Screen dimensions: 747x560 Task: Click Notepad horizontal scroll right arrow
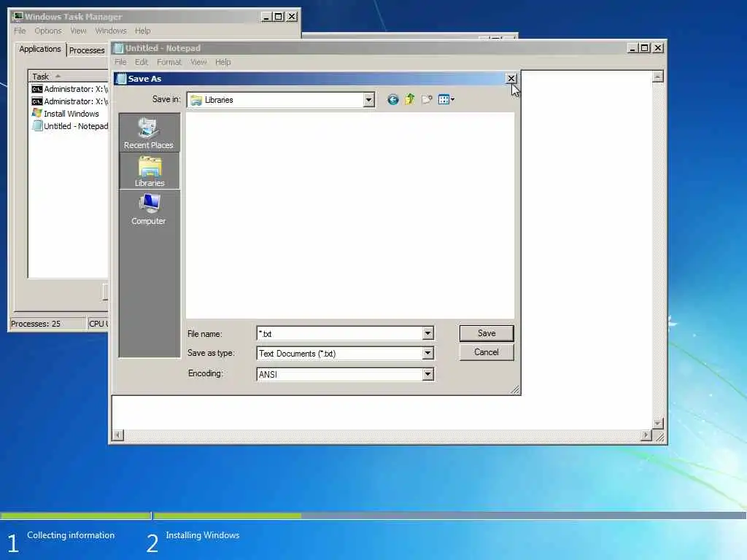click(646, 435)
